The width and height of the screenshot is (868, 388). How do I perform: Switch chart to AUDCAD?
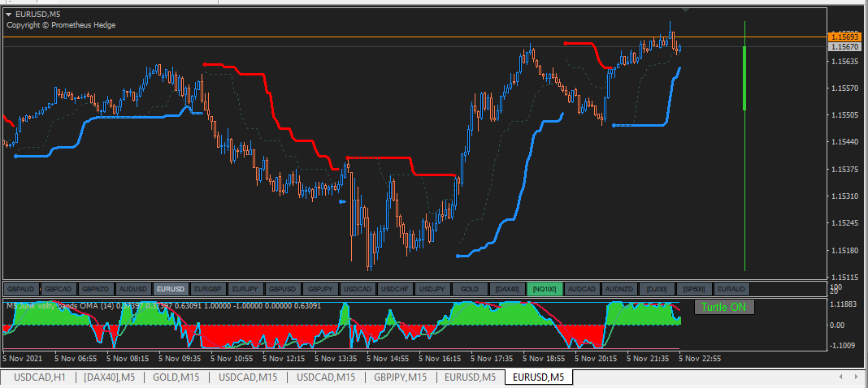(582, 289)
